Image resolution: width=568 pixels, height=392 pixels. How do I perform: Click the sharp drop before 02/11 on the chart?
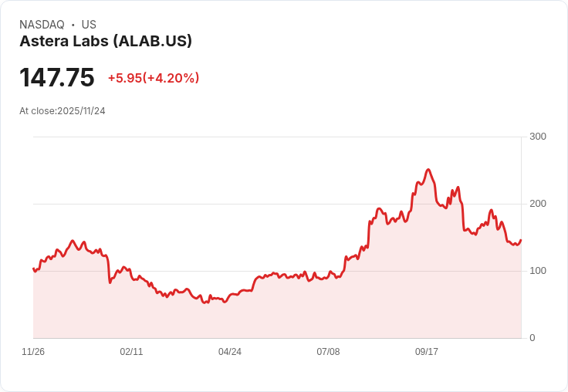pyautogui.click(x=108, y=270)
